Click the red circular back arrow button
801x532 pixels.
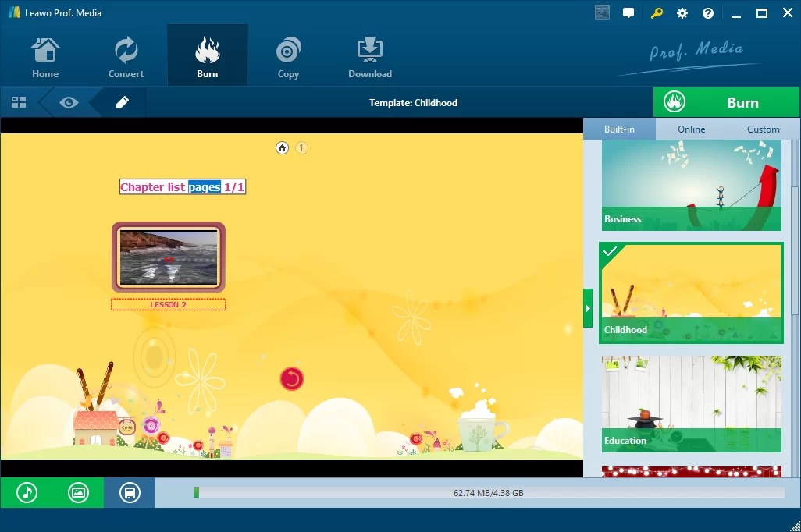click(x=292, y=379)
